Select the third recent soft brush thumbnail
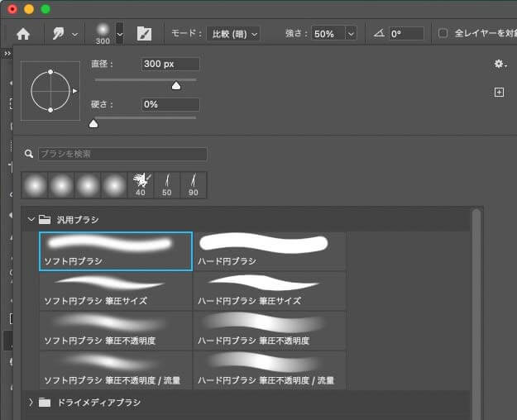The image size is (517, 420). 88,185
